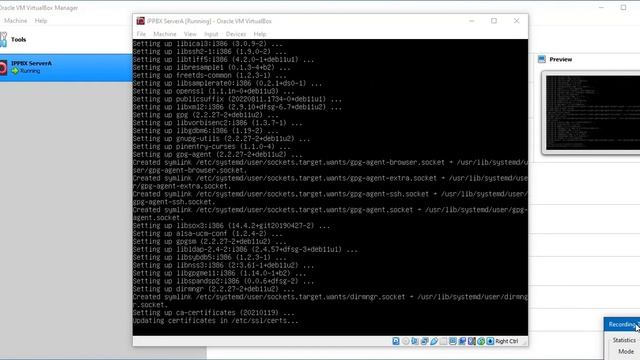Click the audio speaker icon in VM status bar
The height and width of the screenshot is (360, 640).
tap(415, 341)
